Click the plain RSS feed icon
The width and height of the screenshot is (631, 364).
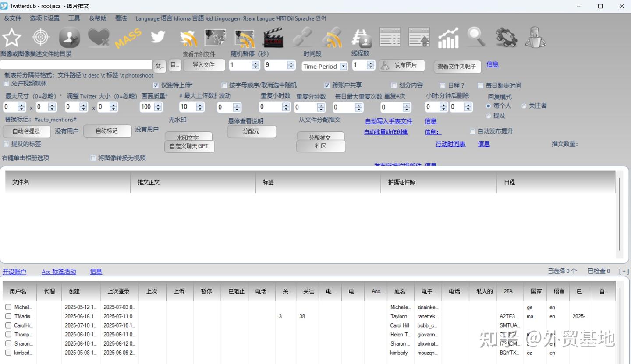coord(189,38)
